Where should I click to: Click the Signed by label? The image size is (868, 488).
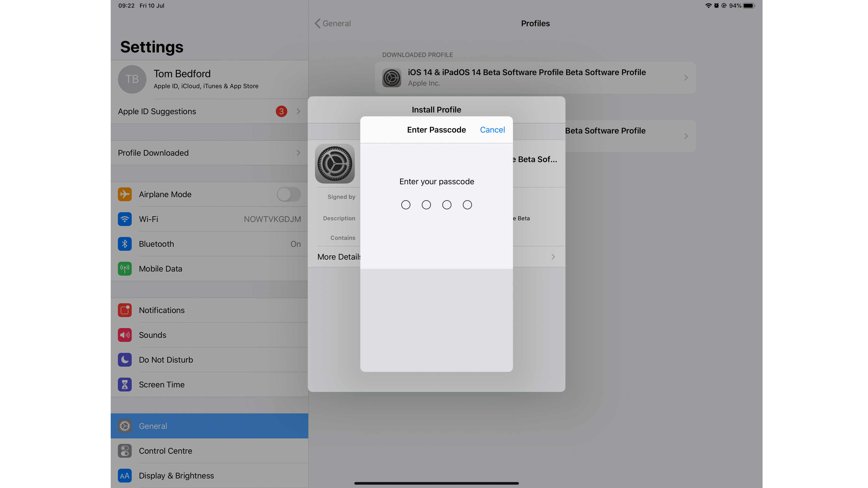[x=341, y=197]
